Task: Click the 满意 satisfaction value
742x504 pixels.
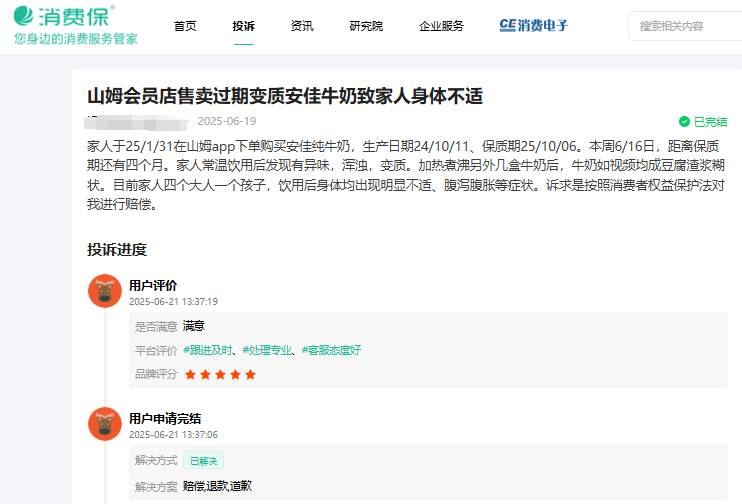Action: pyautogui.click(x=194, y=326)
